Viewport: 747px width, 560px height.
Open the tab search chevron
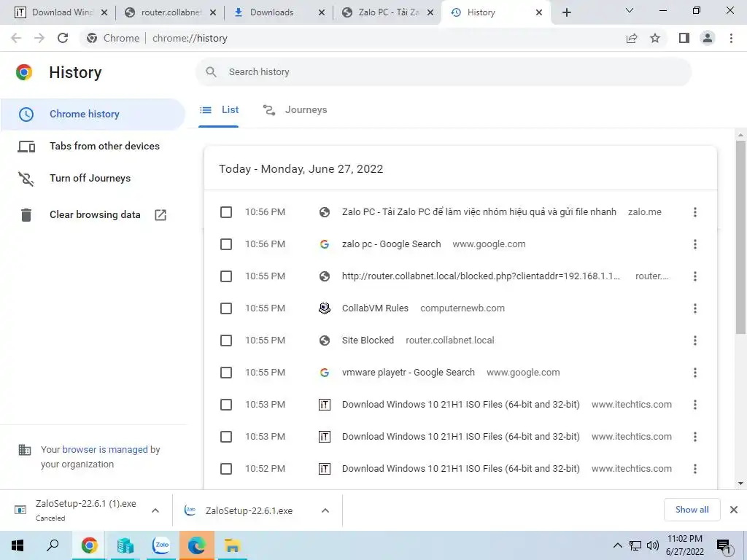[630, 10]
